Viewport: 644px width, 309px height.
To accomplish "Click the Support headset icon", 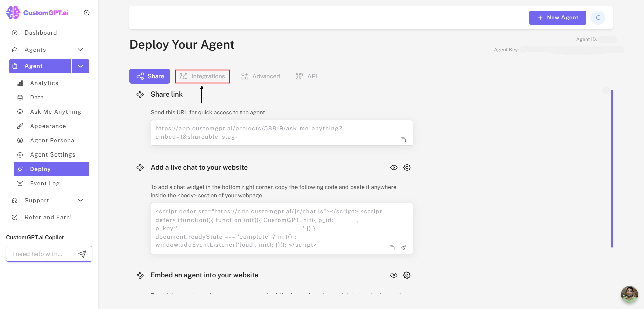I will (15, 200).
